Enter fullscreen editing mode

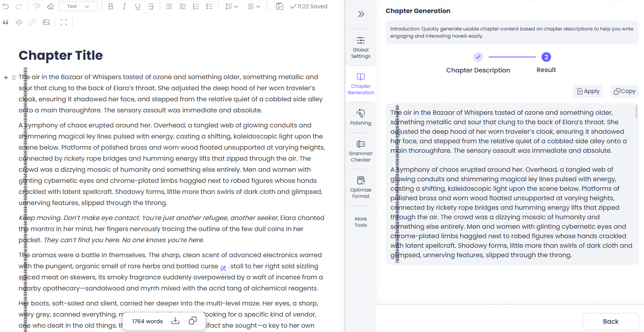click(64, 22)
